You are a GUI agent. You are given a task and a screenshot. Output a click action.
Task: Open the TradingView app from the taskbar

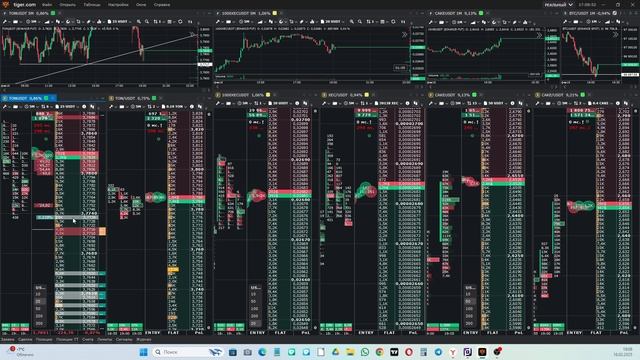point(394,352)
